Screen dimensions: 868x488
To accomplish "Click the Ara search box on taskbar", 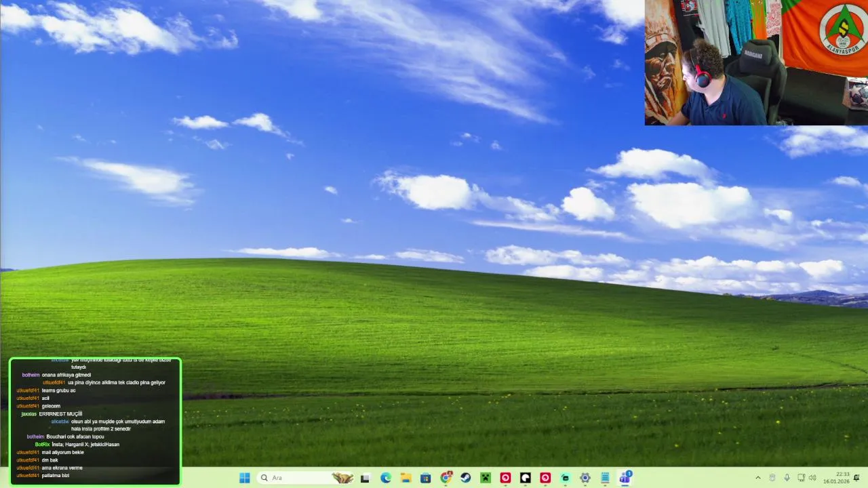I will [307, 478].
